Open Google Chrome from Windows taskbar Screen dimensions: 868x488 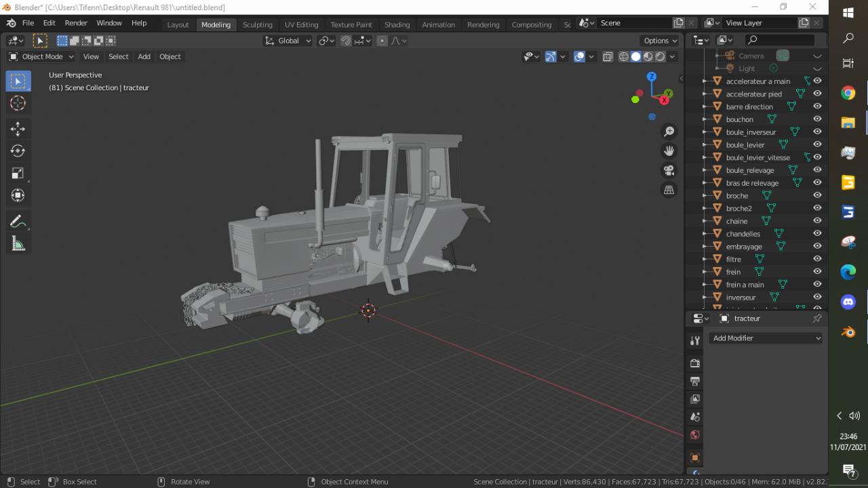848,93
